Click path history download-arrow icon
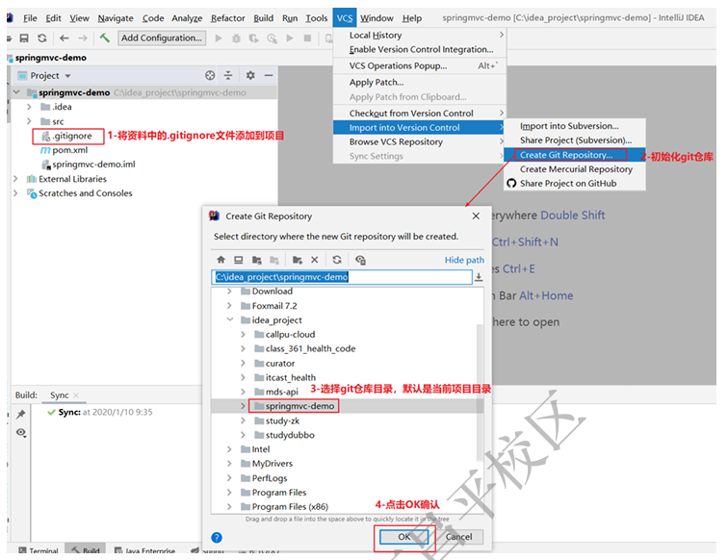This screenshot has width=728, height=560. tap(479, 277)
